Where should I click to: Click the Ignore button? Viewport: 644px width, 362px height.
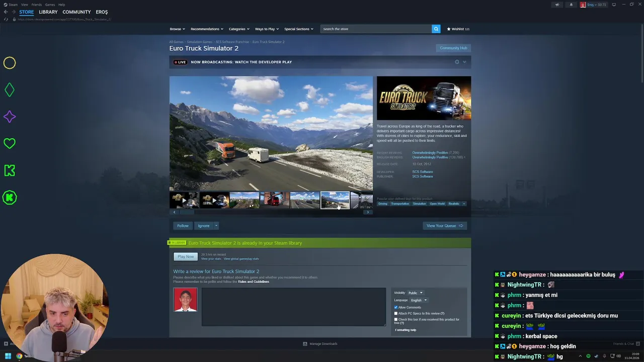(x=204, y=226)
